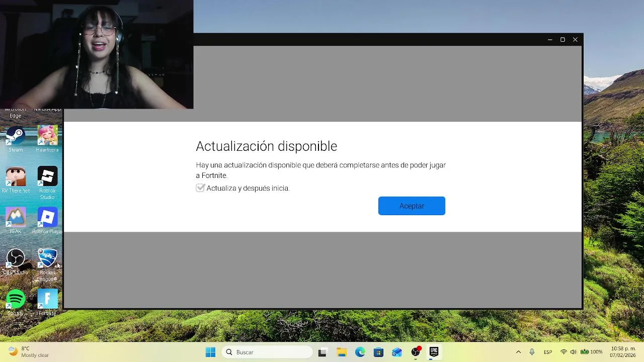
Task: Select the OBS Studio desktop icon
Action: tap(16, 262)
